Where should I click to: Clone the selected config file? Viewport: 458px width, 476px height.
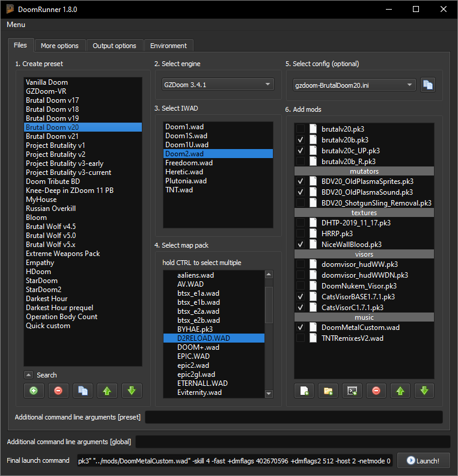click(x=428, y=85)
